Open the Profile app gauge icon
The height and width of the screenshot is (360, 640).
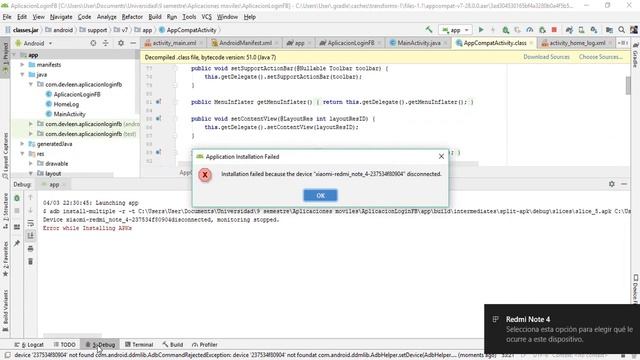coord(529,30)
